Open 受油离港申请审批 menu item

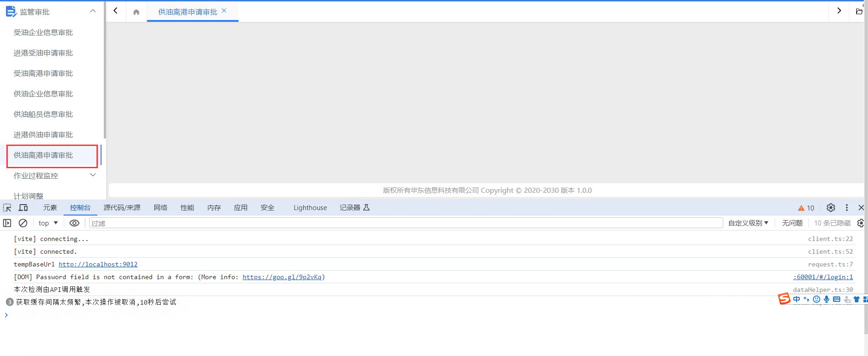43,73
